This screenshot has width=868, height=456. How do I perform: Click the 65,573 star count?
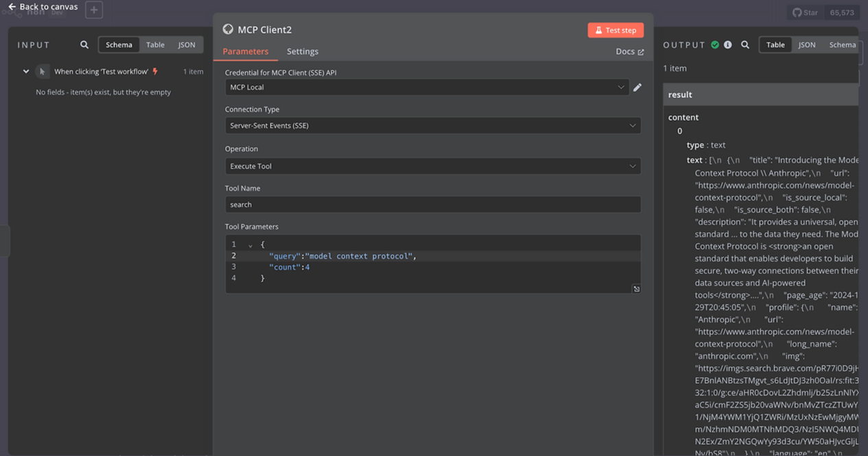coord(842,12)
